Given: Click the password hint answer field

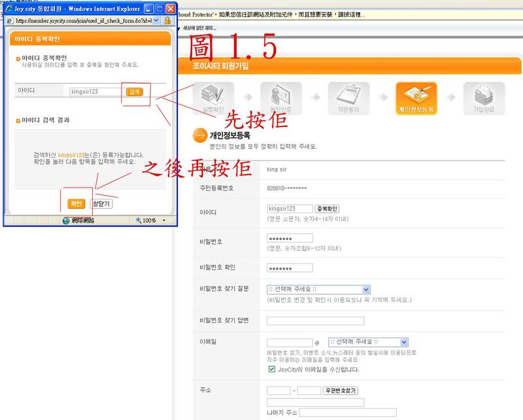Looking at the screenshot, I should [315, 321].
